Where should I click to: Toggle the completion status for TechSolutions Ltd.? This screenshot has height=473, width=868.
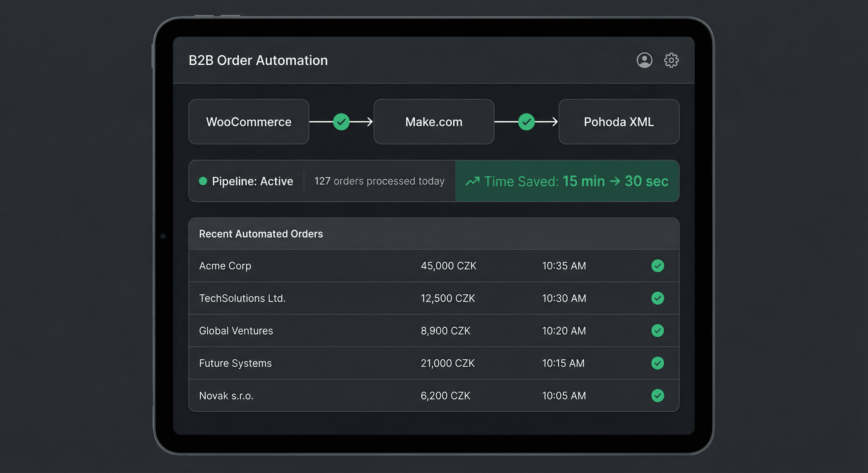click(657, 298)
